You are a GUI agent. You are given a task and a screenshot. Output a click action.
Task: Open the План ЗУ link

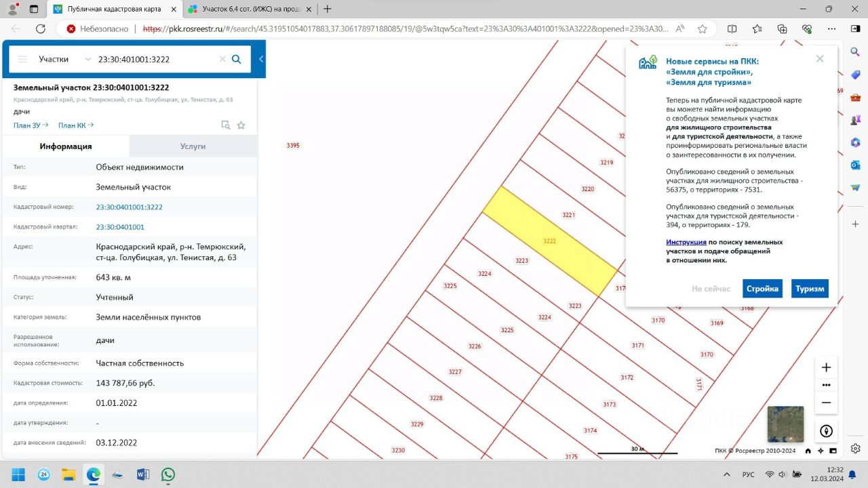coord(31,125)
